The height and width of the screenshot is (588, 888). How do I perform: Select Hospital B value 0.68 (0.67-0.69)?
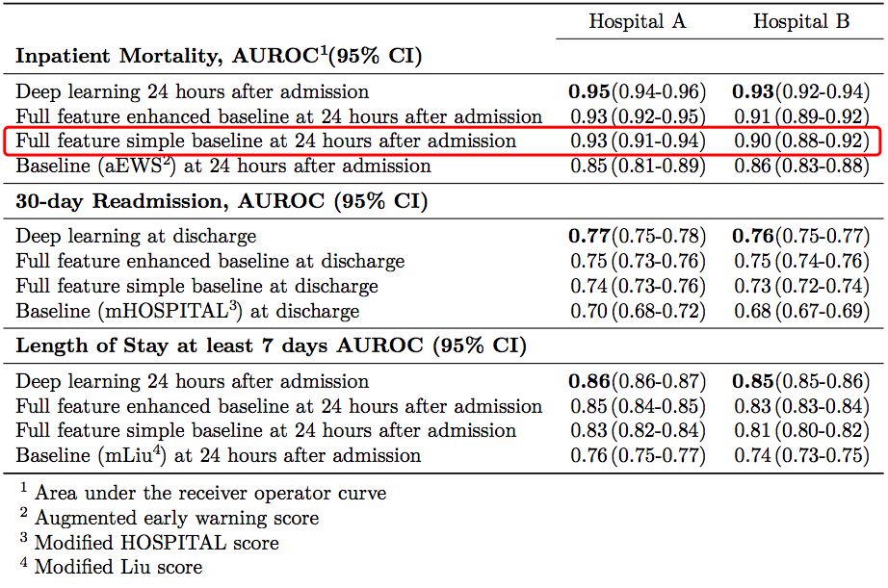tap(801, 310)
